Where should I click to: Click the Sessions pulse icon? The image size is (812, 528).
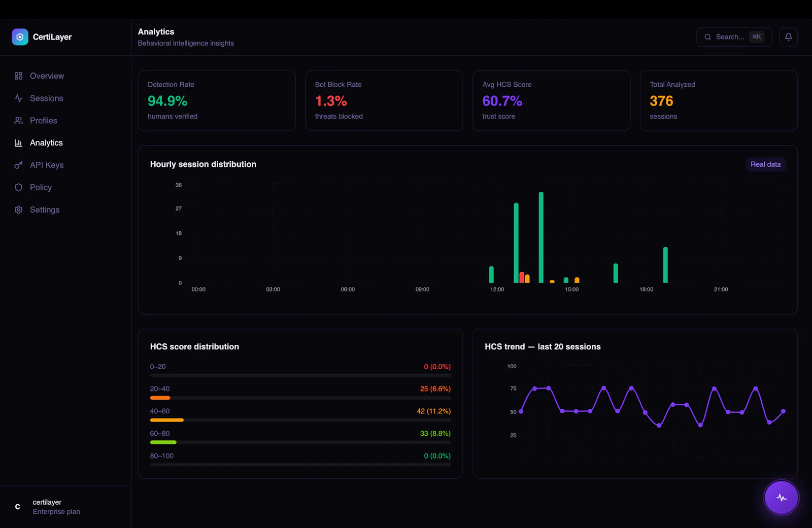tap(19, 98)
